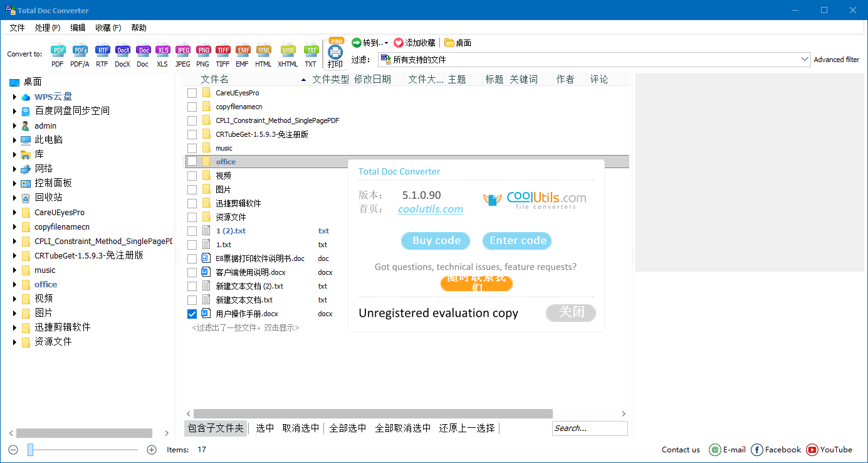The height and width of the screenshot is (463, 868).
Task: Click Buy code button
Action: [436, 240]
